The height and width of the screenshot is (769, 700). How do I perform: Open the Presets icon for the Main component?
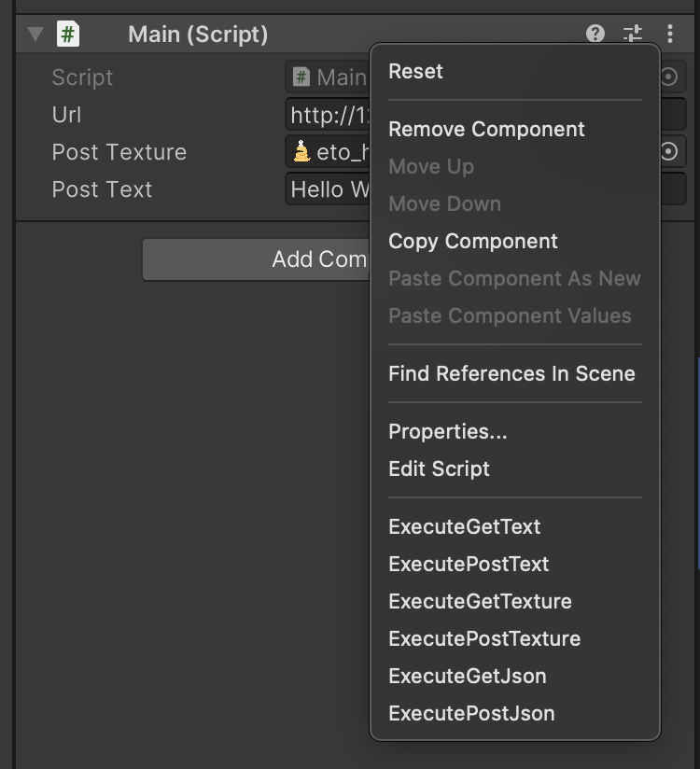coord(634,34)
